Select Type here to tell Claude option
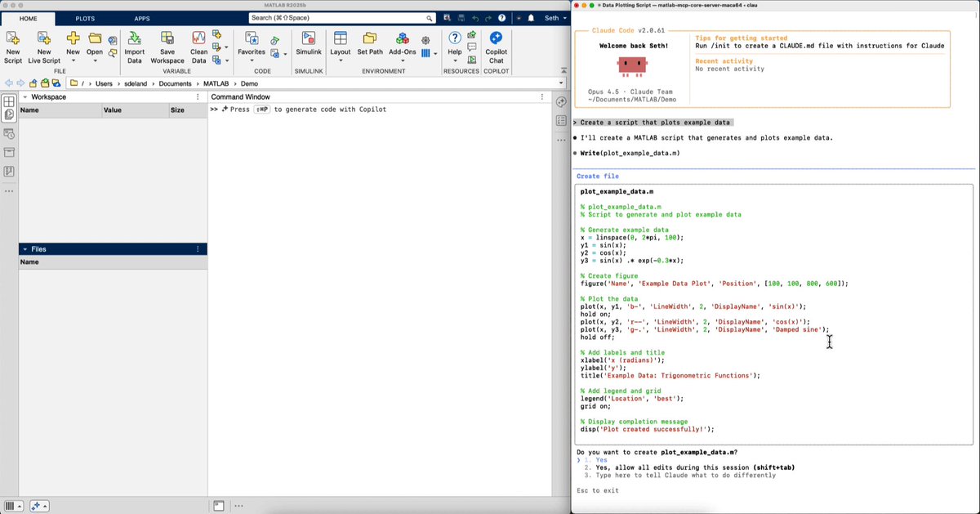This screenshot has width=980, height=514. 680,475
